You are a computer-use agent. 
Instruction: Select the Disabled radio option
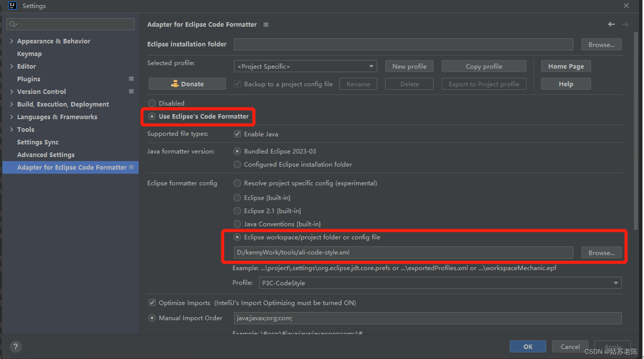tap(152, 103)
